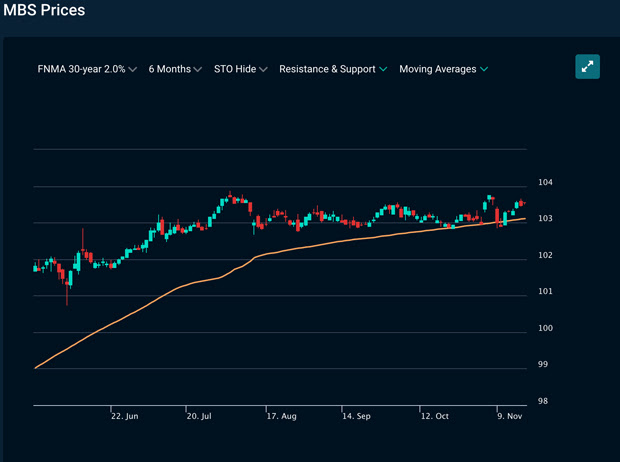Screen dimensions: 620x462
Task: Expand chart to fullscreen view
Action: point(588,66)
